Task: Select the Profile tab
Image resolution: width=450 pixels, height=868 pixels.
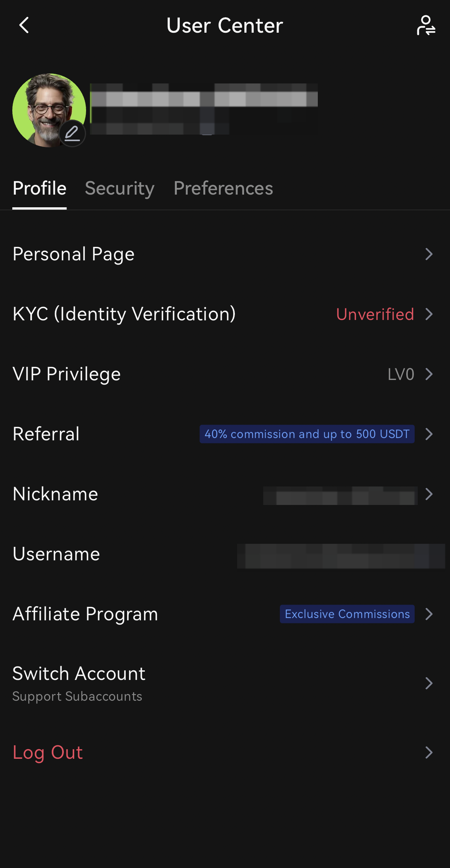Action: (40, 188)
